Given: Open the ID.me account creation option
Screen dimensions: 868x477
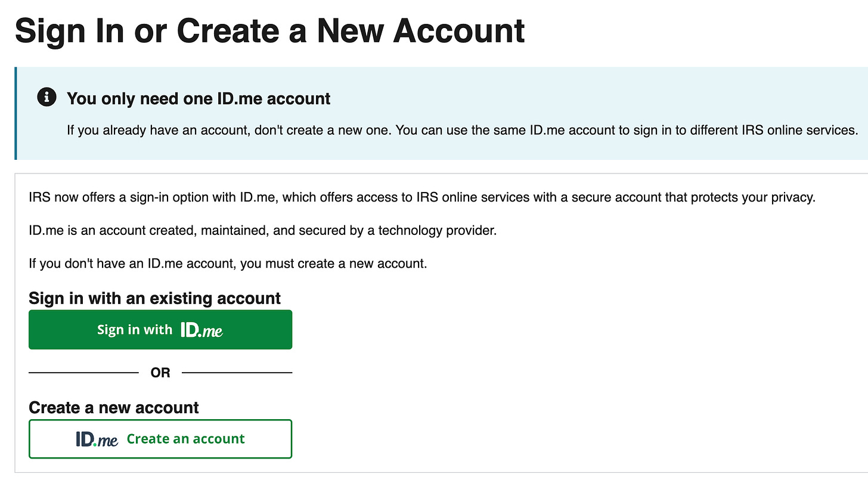Looking at the screenshot, I should click(160, 439).
